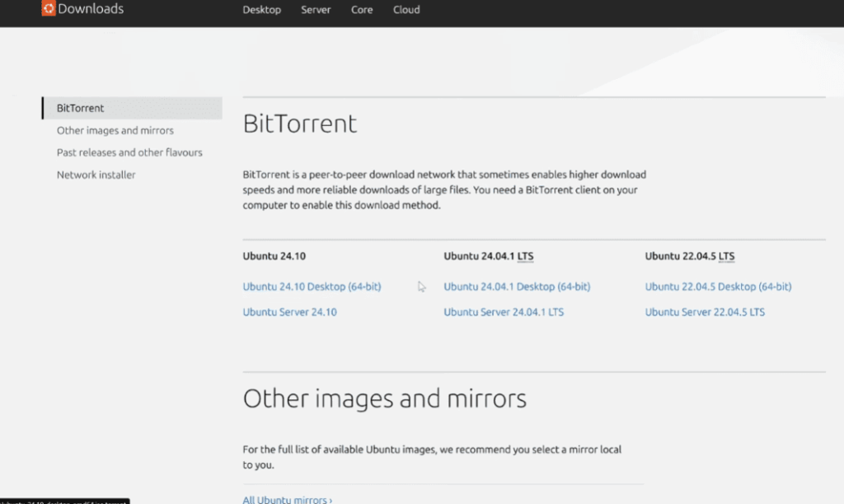Open the Cloud section in the navigation bar

point(406,10)
